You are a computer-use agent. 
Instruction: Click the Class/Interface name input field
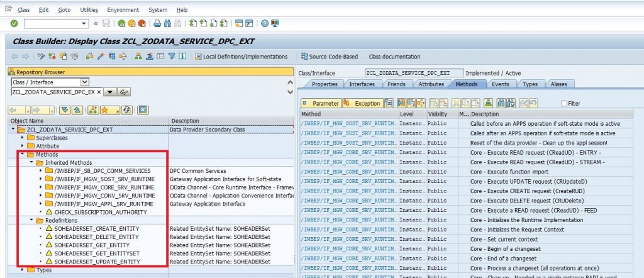[x=414, y=73]
